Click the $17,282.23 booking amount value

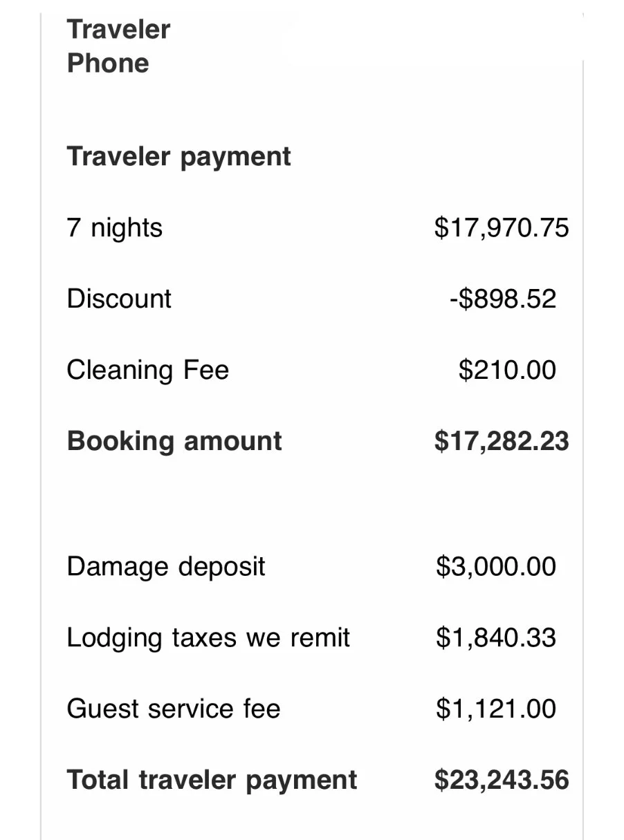pyautogui.click(x=502, y=441)
